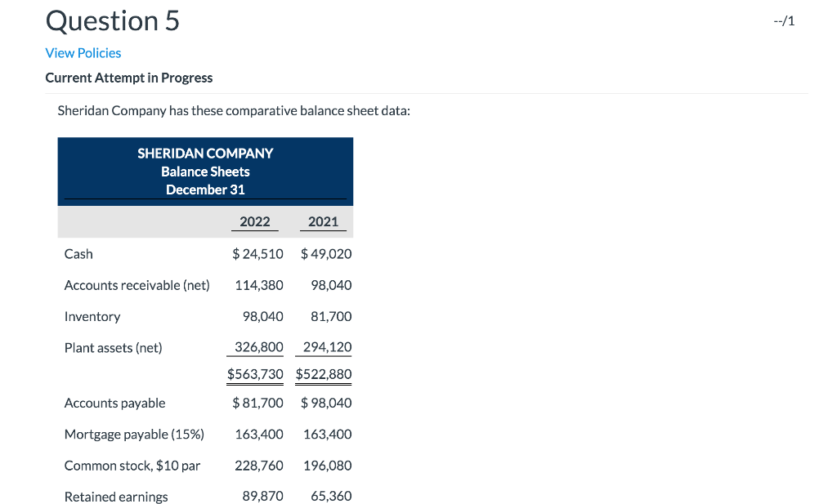Select the Common stock, $10 par label

[131, 465]
